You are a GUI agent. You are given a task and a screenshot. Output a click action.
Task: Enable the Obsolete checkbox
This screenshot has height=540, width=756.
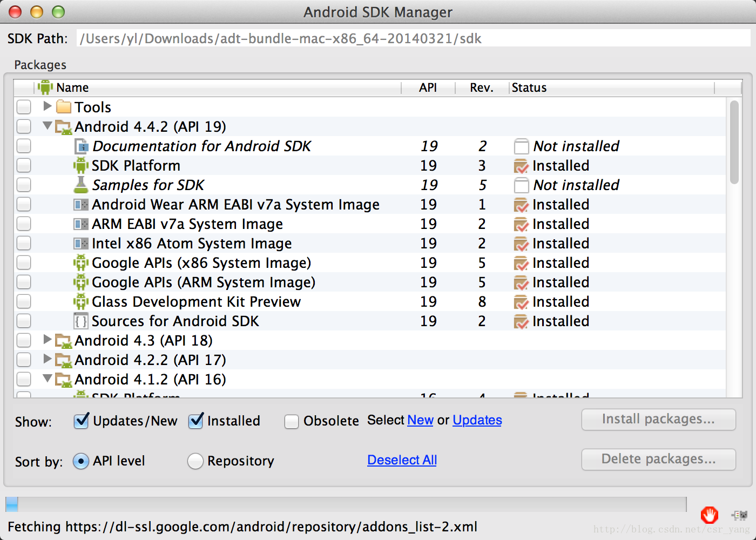pyautogui.click(x=292, y=421)
